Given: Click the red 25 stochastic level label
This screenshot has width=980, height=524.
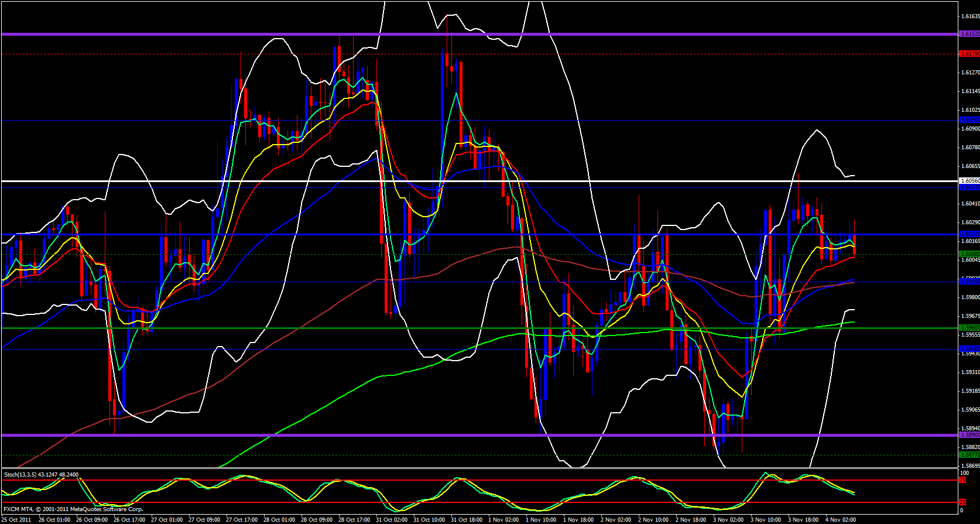Looking at the screenshot, I should click(962, 502).
